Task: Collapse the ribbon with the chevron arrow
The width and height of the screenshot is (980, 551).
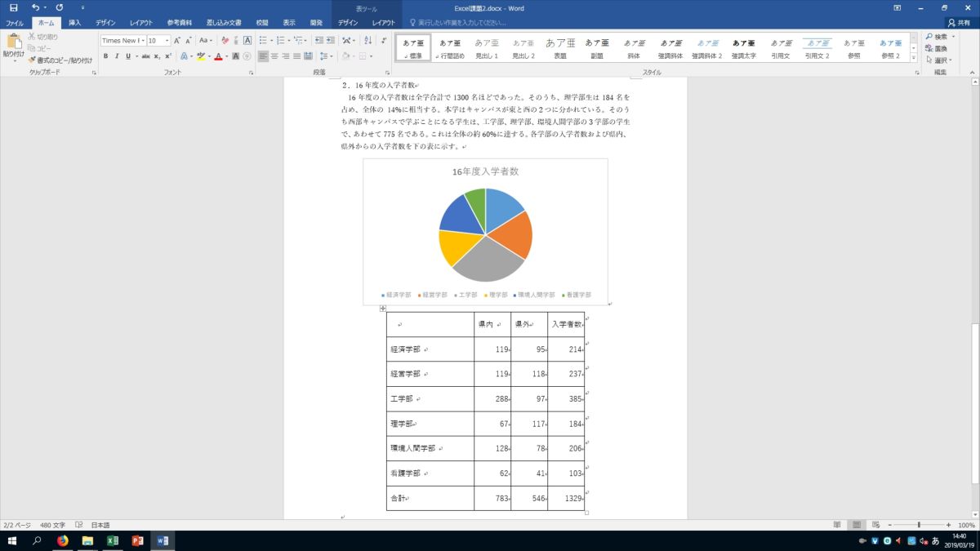Action: [x=972, y=73]
